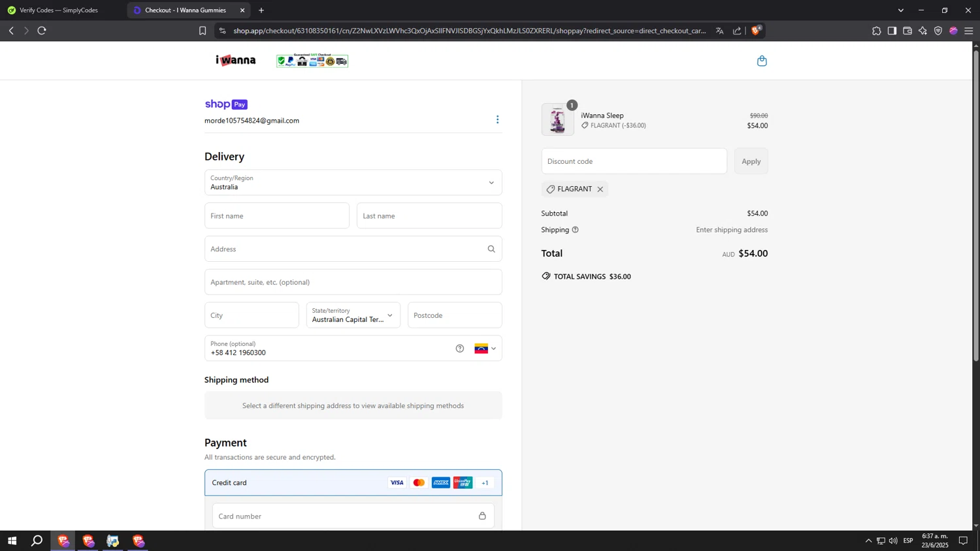The height and width of the screenshot is (551, 980).
Task: Click the Last name field
Action: point(429,216)
